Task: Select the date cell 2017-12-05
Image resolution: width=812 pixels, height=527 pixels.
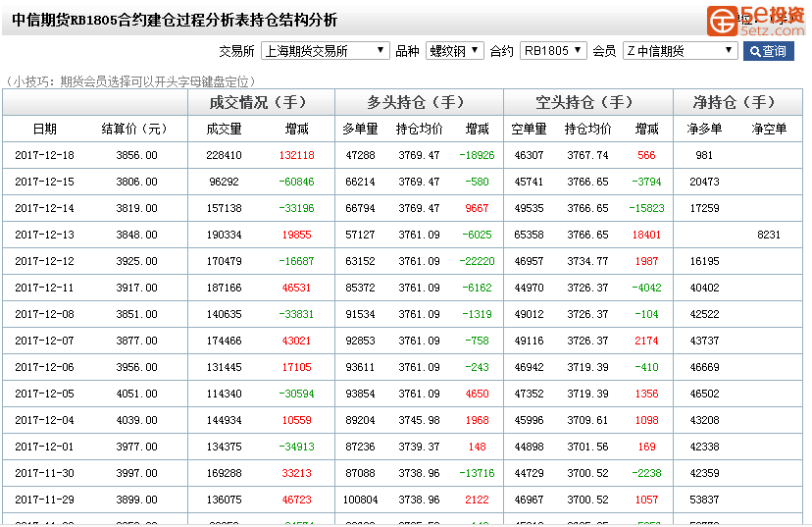Action: coord(44,394)
